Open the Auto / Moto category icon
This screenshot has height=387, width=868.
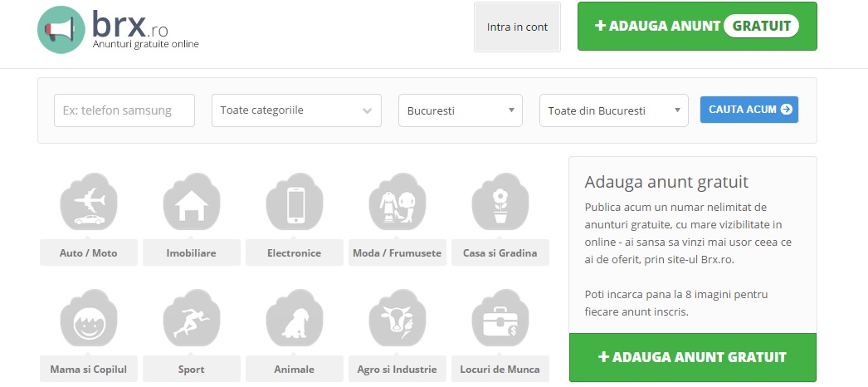click(89, 204)
